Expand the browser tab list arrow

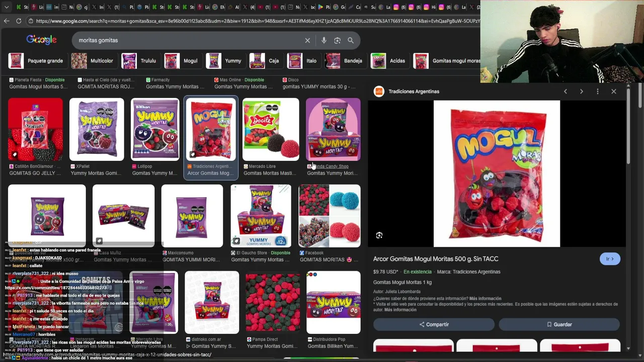click(7, 7)
